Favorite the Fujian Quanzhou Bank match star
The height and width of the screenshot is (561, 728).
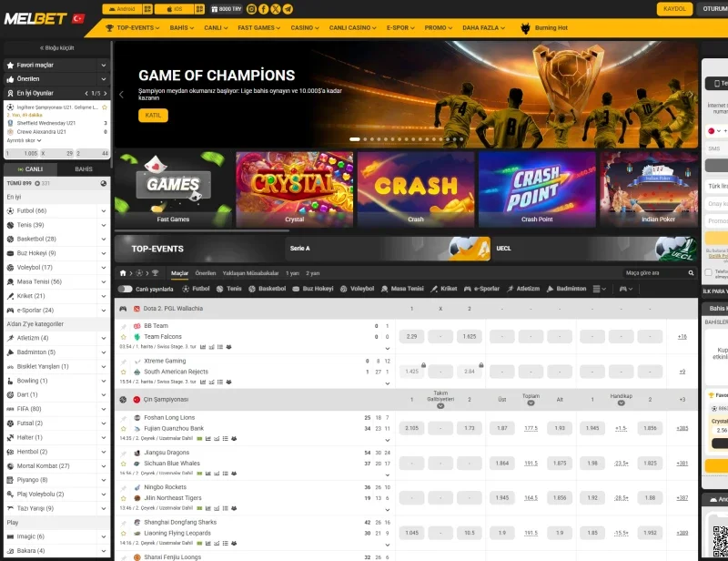click(124, 429)
